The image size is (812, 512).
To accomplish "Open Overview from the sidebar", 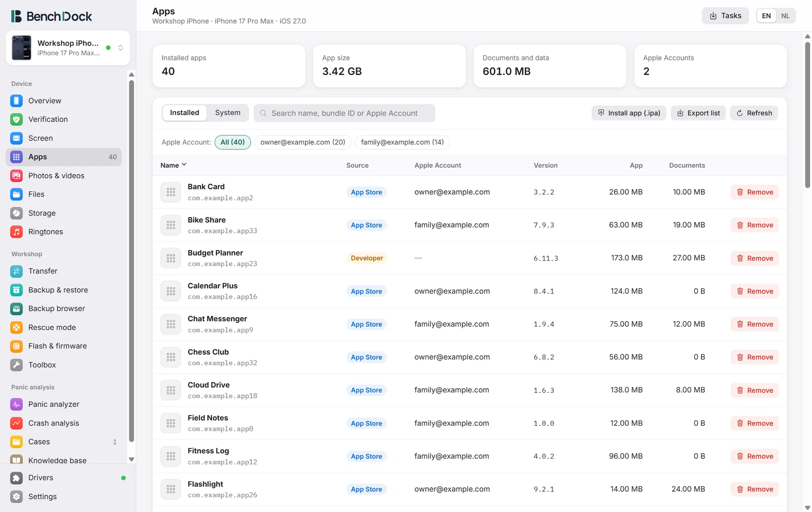I will [63, 100].
